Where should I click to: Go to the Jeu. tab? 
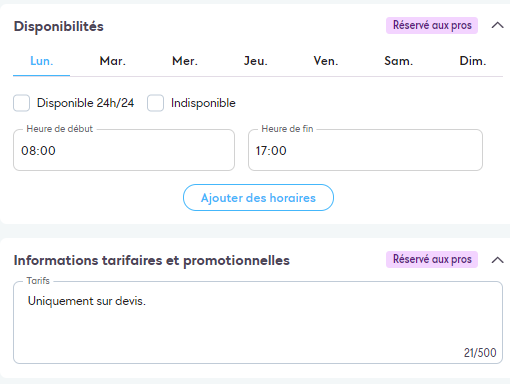coord(256,61)
